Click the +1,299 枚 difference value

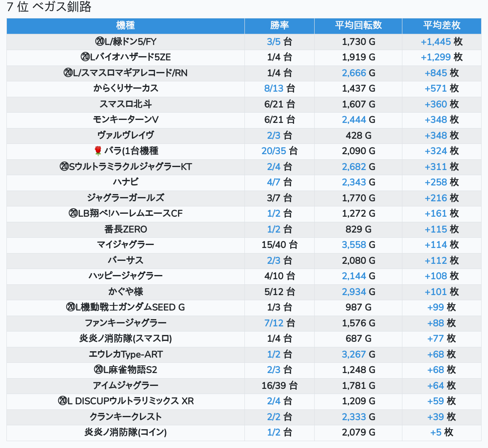[441, 57]
